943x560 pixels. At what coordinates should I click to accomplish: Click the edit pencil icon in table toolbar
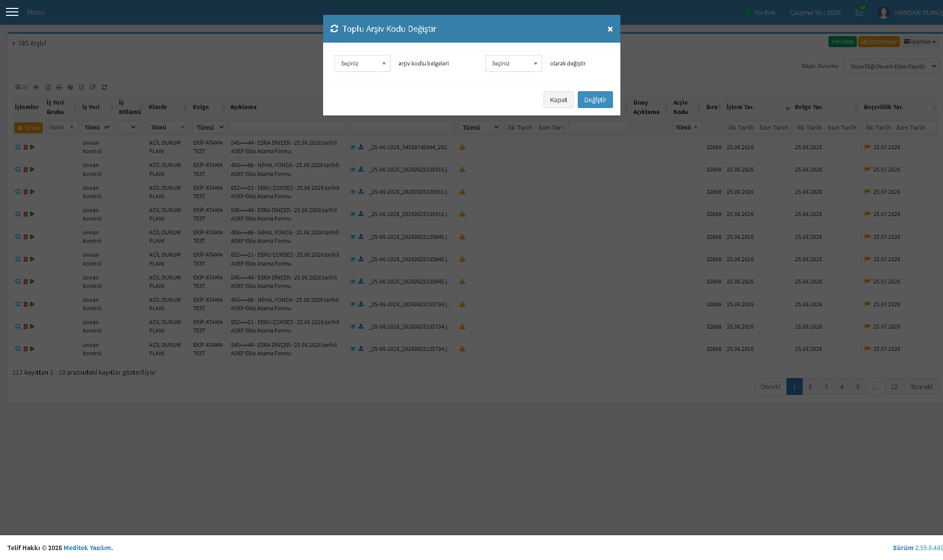pos(93,87)
